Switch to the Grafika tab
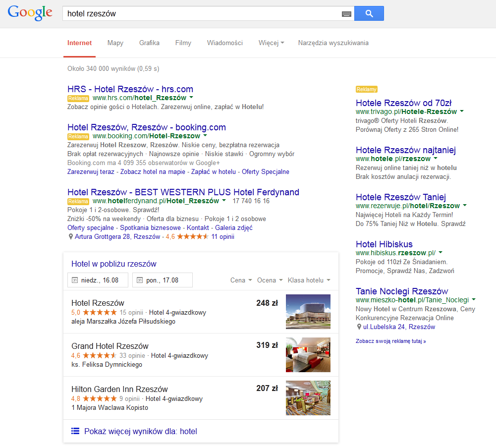 pyautogui.click(x=149, y=43)
